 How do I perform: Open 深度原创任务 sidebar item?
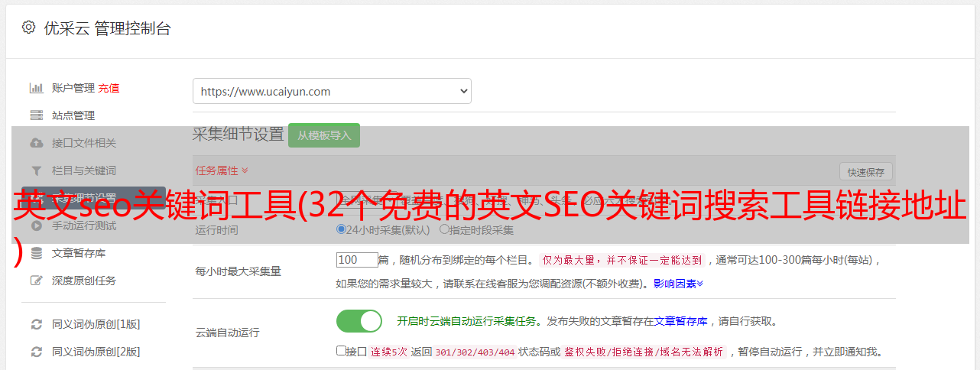[x=84, y=281]
